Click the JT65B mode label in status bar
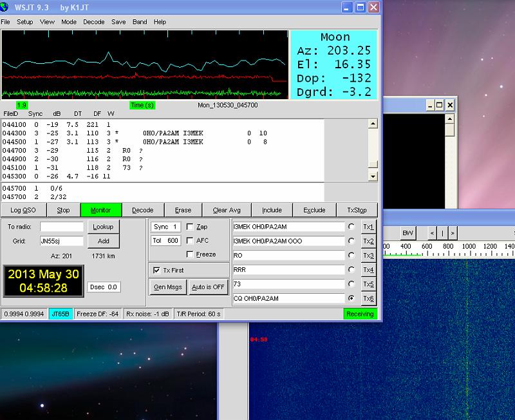 point(61,314)
